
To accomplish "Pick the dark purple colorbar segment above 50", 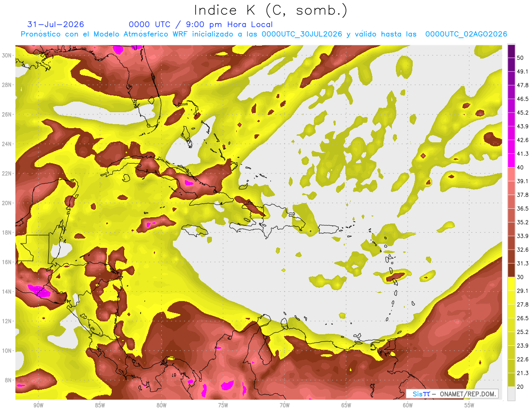I will (x=511, y=51).
